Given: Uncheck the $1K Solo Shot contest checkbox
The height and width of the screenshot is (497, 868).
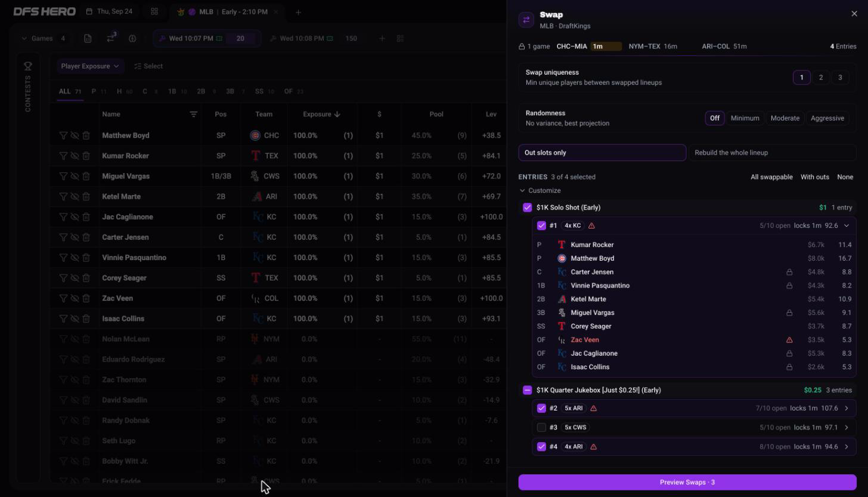Looking at the screenshot, I should point(527,208).
